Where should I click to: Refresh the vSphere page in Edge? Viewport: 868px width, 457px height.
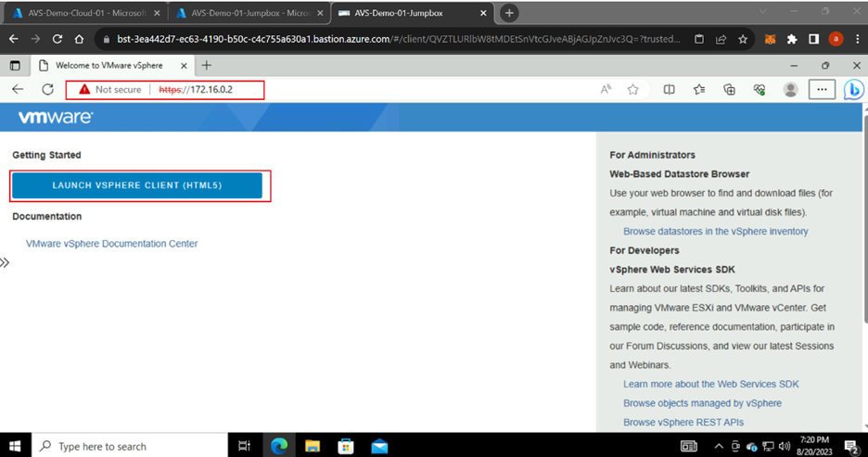click(x=47, y=90)
